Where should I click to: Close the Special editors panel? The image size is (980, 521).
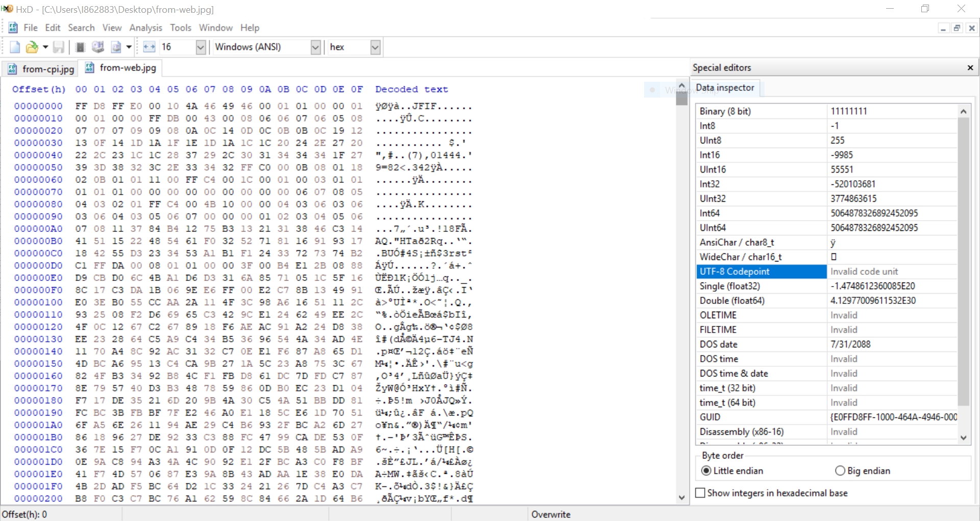[970, 68]
